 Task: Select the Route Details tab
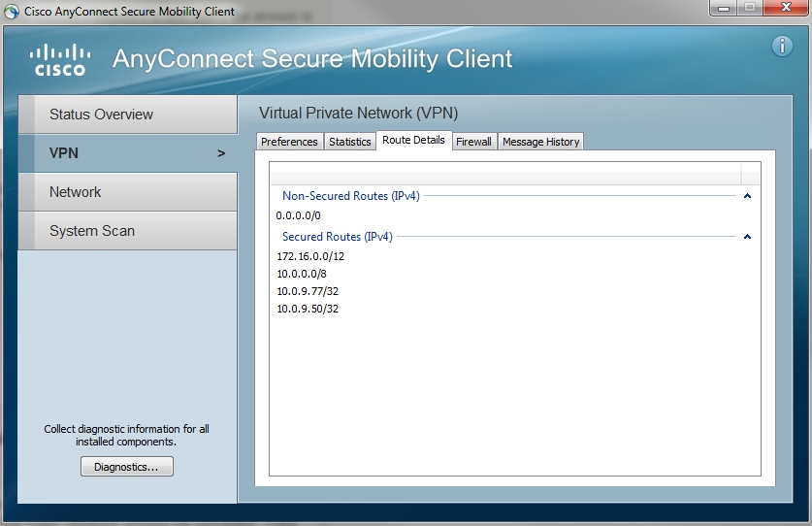tap(414, 140)
